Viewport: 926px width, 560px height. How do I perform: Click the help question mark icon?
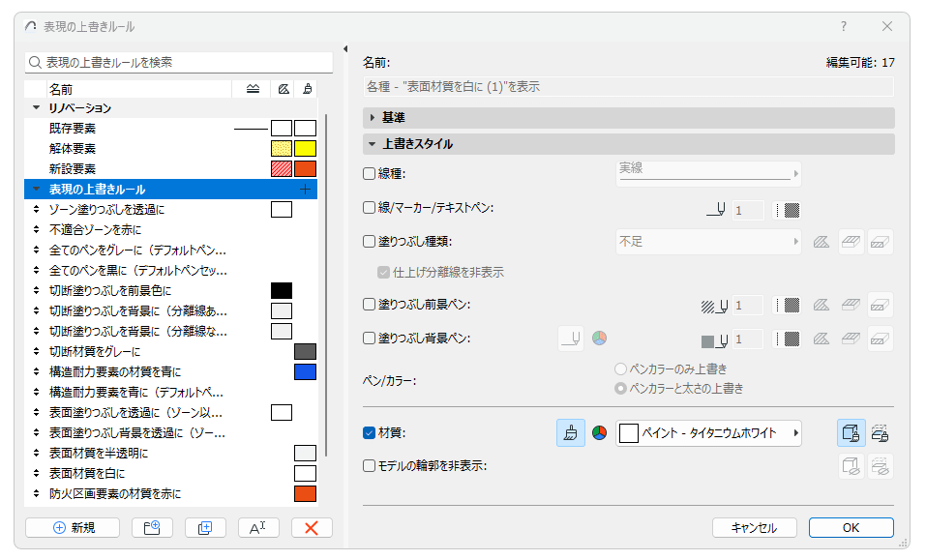843,26
